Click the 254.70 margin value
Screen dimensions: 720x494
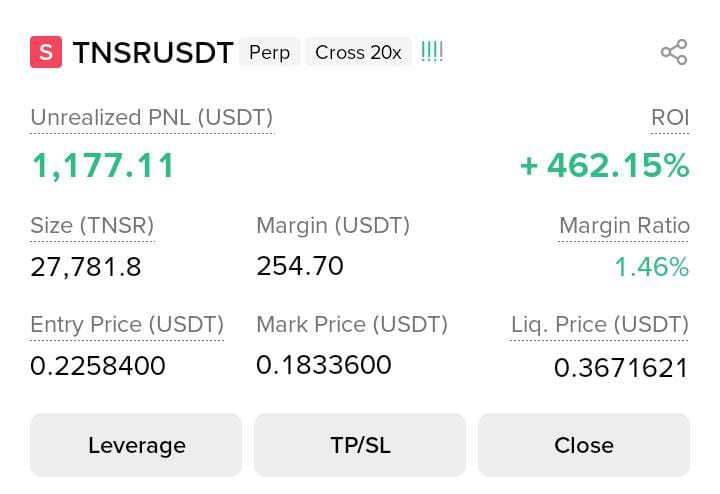coord(300,266)
